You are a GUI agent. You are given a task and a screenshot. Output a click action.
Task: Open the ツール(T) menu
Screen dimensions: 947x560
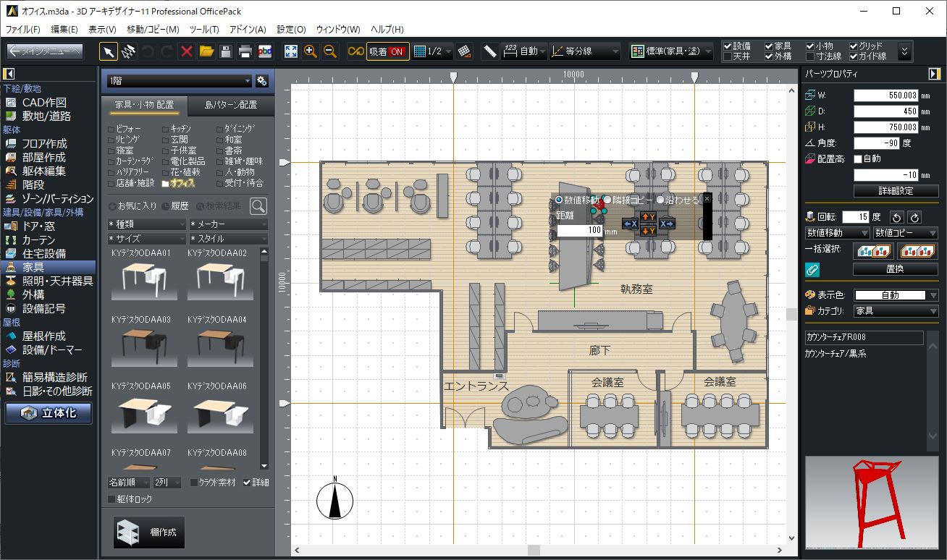coord(204,30)
